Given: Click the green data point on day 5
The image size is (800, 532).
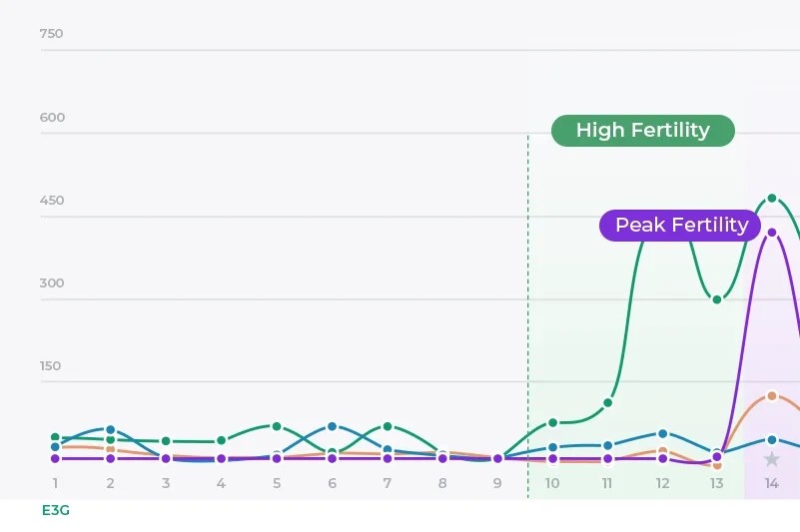Looking at the screenshot, I should point(277,426).
